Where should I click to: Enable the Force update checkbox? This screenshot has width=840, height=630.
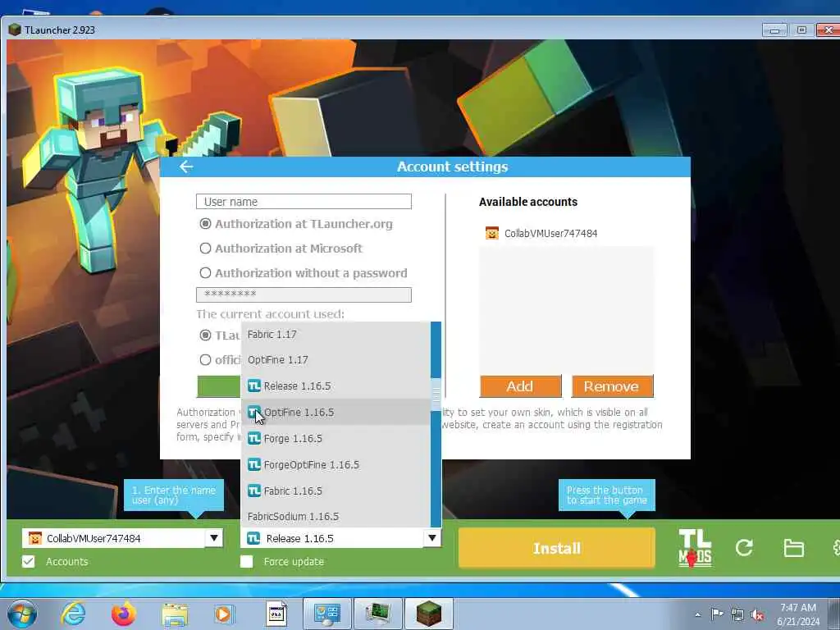tap(246, 561)
